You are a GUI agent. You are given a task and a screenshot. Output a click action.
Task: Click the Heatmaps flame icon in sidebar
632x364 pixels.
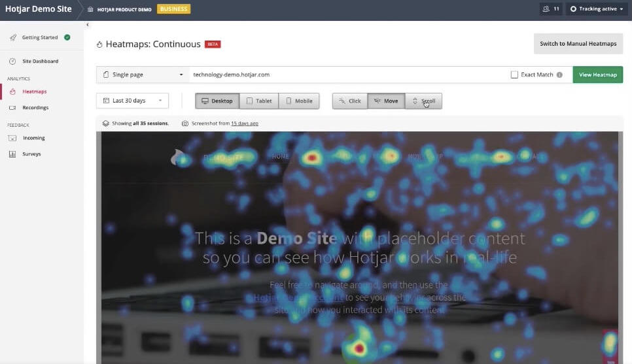(x=12, y=91)
